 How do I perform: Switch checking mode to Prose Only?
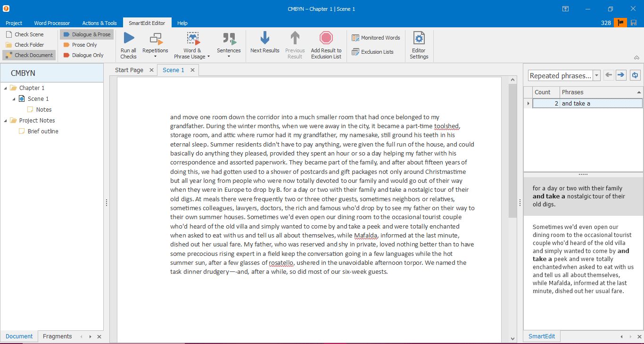82,44
